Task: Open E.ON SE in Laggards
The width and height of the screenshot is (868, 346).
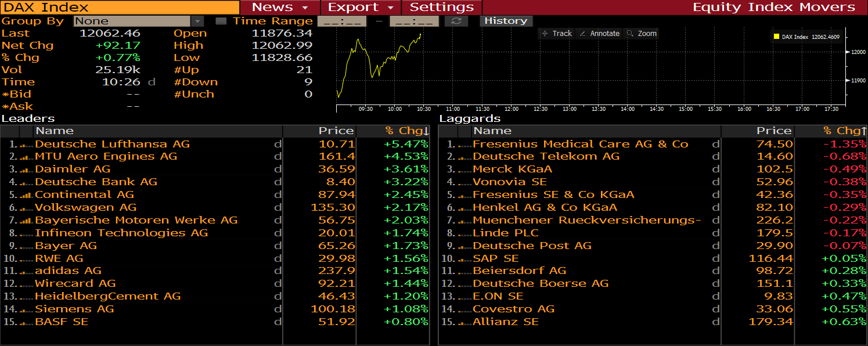Action: (x=498, y=296)
